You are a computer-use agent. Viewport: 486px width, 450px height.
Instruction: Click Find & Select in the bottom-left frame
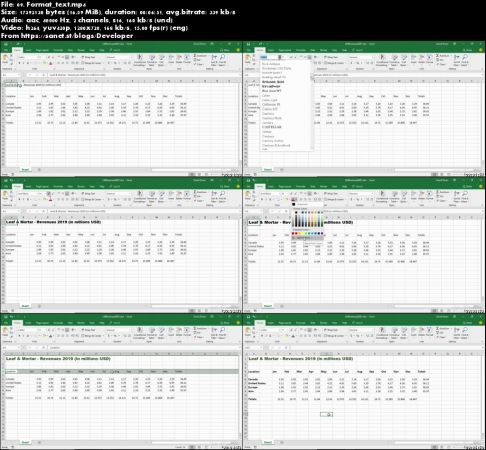(222, 333)
